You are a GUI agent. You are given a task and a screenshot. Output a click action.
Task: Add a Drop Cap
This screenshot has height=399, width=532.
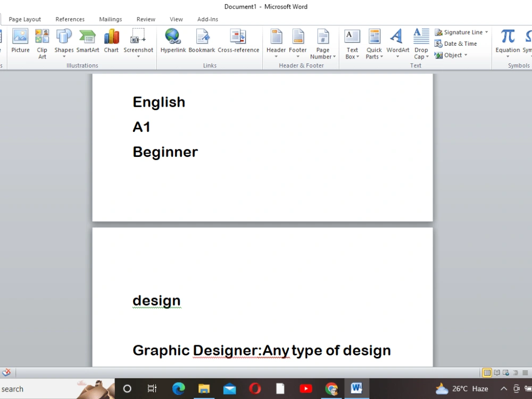(x=421, y=44)
